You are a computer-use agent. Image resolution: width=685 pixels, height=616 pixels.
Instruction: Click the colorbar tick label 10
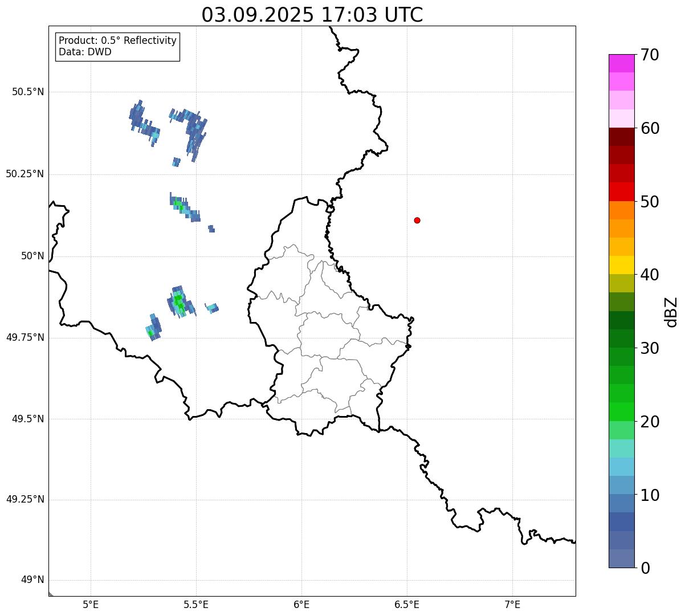[650, 495]
